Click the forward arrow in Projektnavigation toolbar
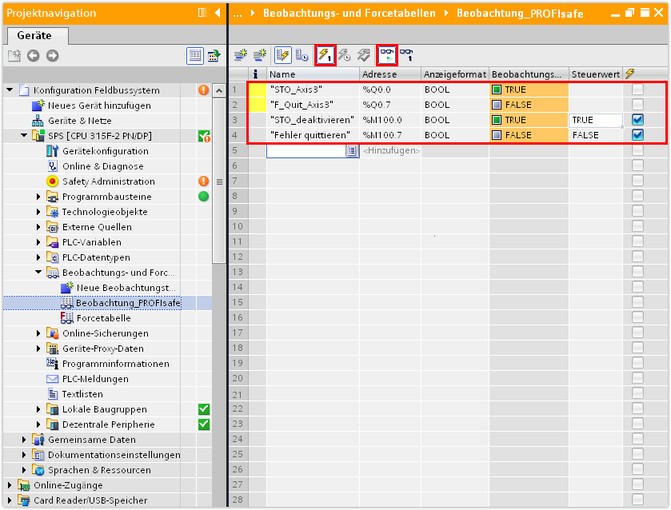The height and width of the screenshot is (510, 671). 52,56
